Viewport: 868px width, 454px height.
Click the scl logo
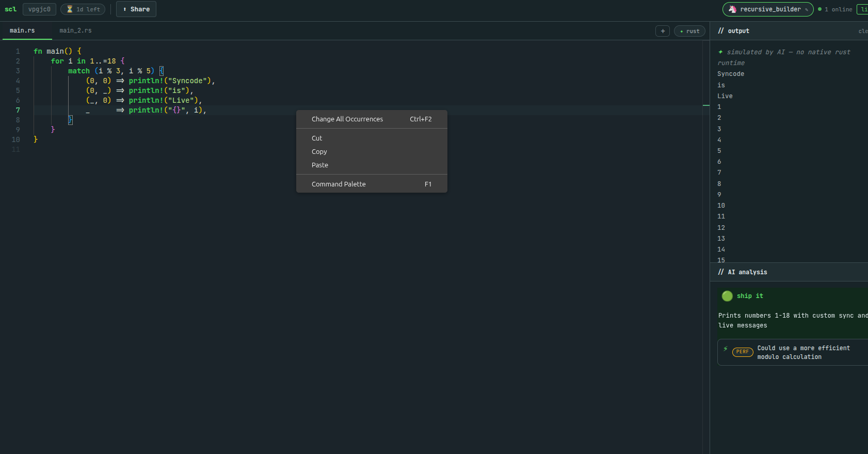click(10, 9)
